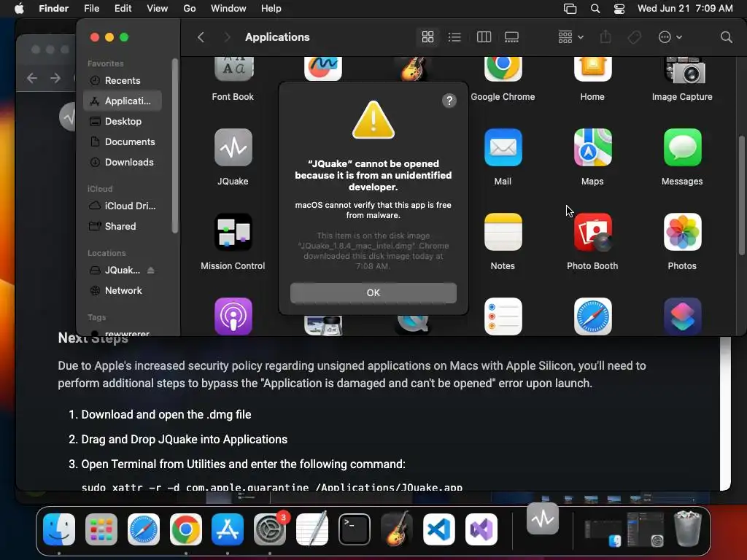Select iCloud Drive in the sidebar

(x=123, y=206)
